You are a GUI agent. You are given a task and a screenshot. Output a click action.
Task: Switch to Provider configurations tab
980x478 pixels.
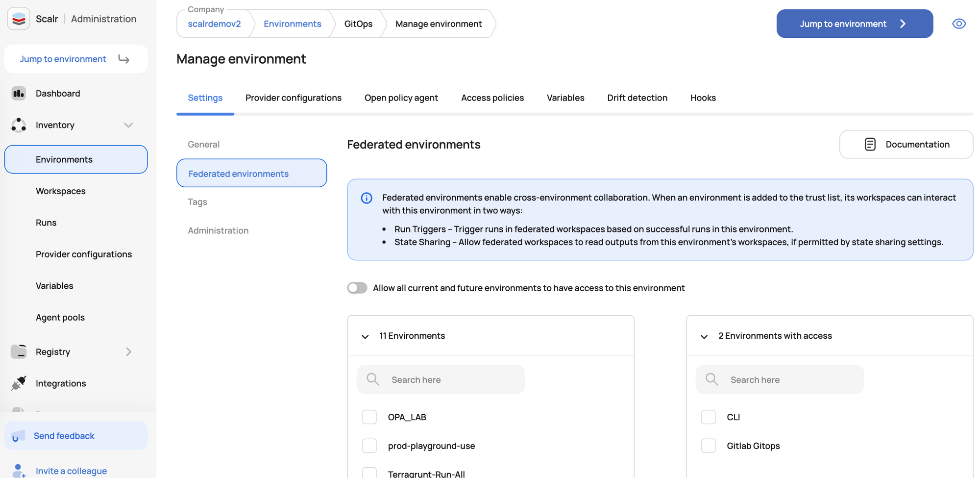click(x=294, y=98)
